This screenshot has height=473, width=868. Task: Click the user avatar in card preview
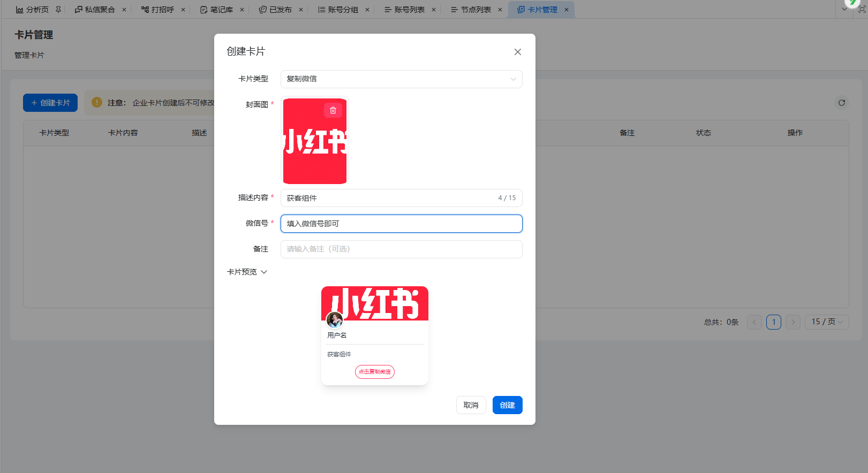[x=335, y=320]
